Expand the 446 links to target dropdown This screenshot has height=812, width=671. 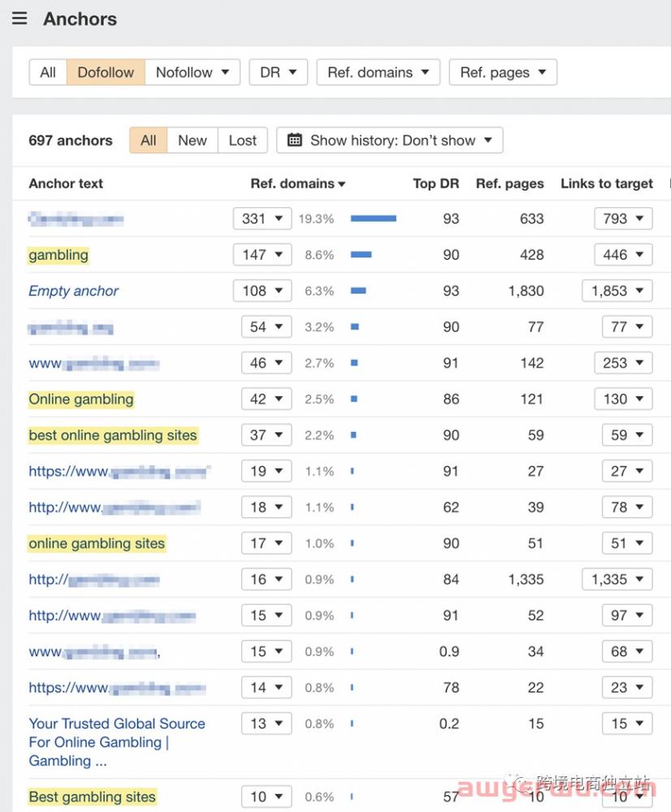pyautogui.click(x=623, y=255)
